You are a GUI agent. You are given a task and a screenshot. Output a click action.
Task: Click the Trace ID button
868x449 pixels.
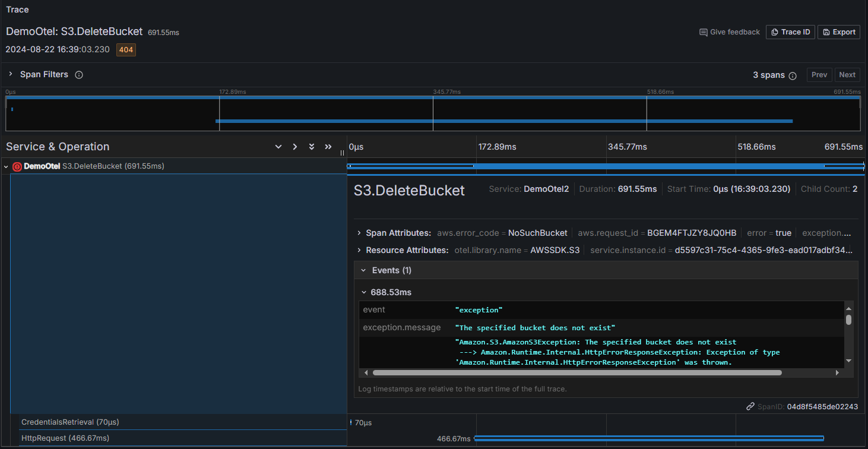click(x=790, y=32)
